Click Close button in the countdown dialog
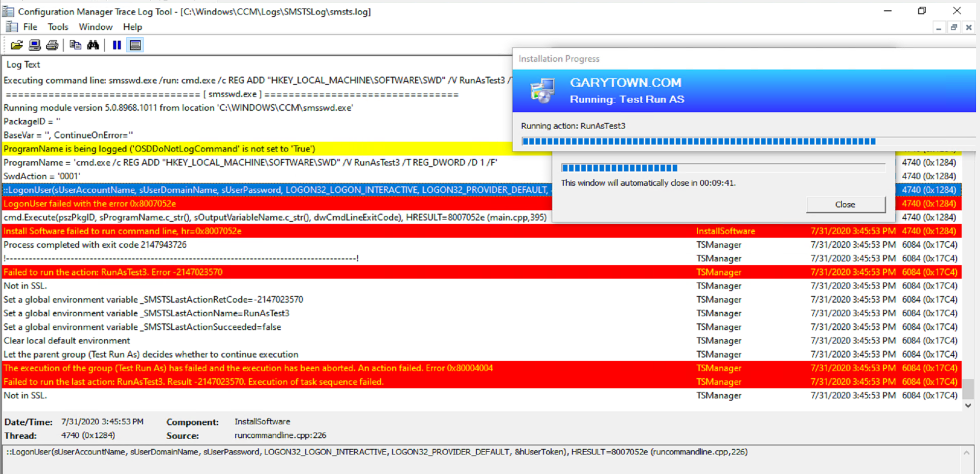 [845, 205]
